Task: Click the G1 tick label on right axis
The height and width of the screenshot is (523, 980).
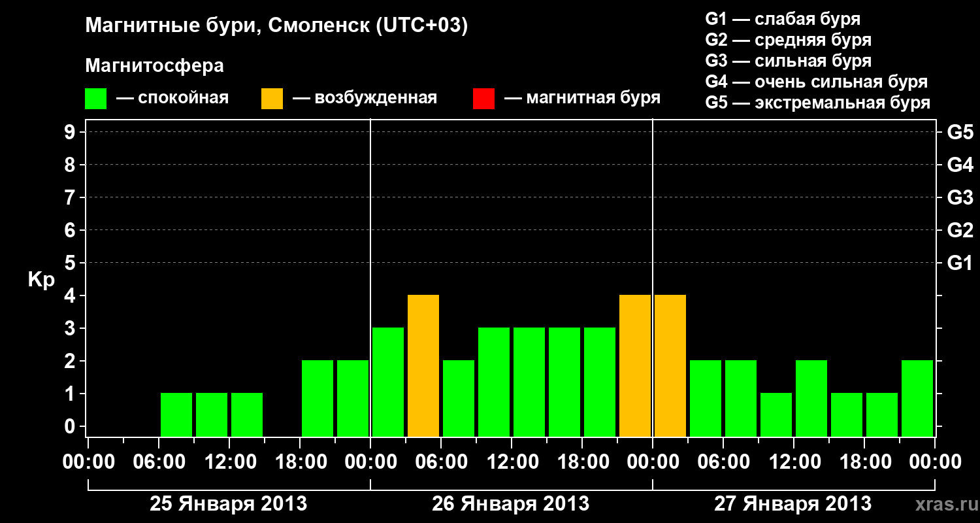Action: tap(960, 263)
